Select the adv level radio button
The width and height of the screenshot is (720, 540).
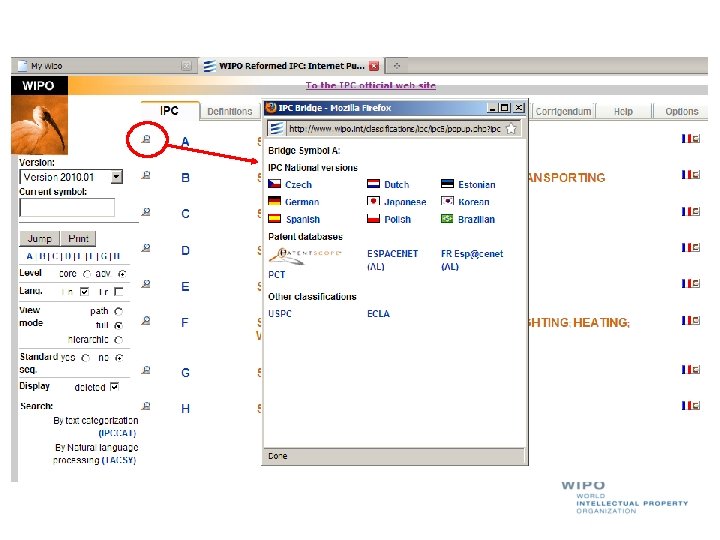pyautogui.click(x=122, y=274)
